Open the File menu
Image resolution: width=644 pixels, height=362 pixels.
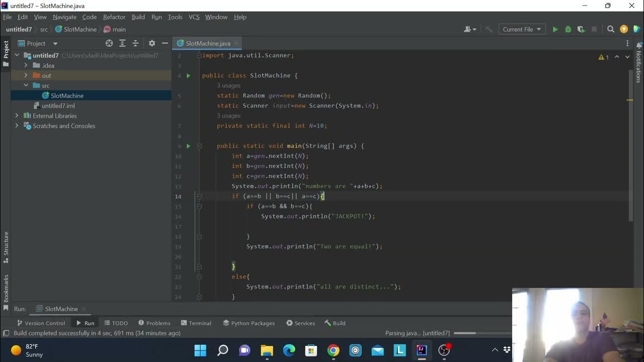pyautogui.click(x=7, y=17)
